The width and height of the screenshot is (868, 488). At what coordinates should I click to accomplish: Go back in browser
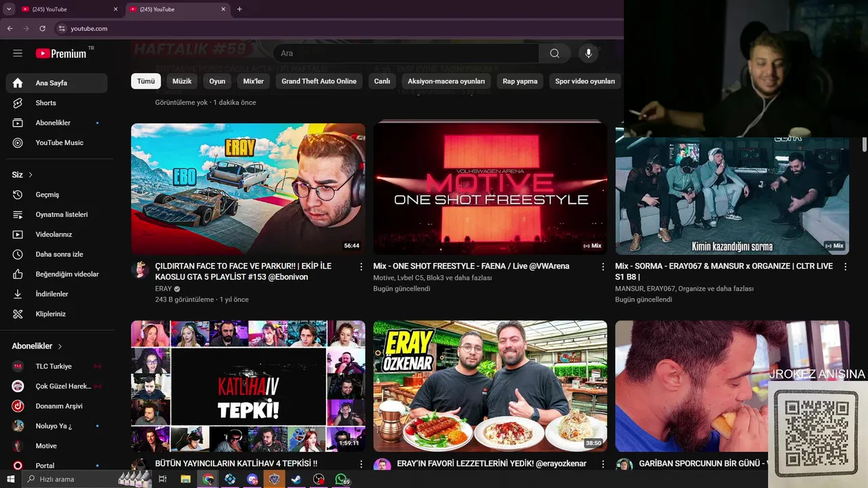[10, 28]
